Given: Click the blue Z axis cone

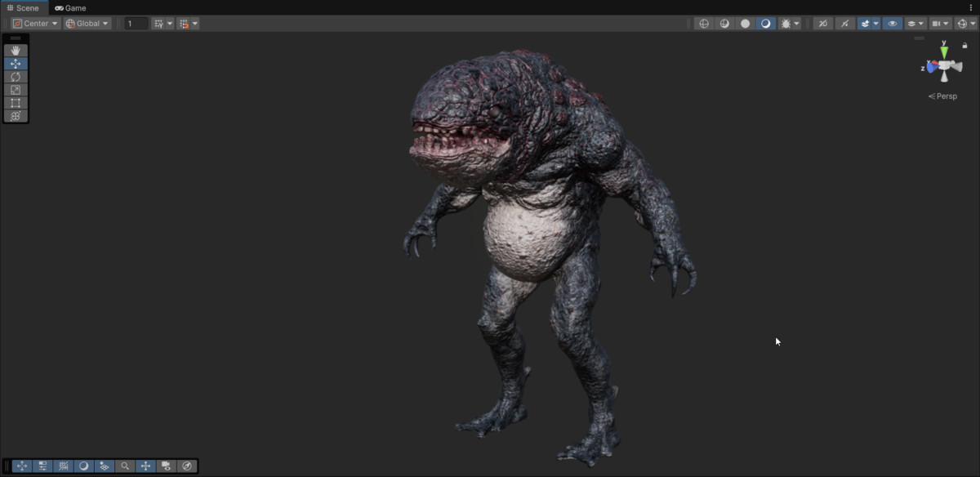Looking at the screenshot, I should pos(930,68).
